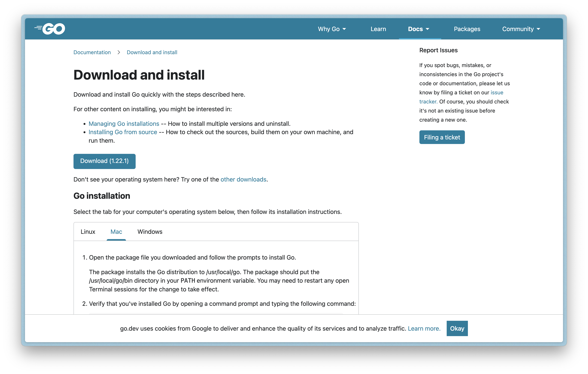
Task: Switch to the Windows tab
Action: coord(150,232)
